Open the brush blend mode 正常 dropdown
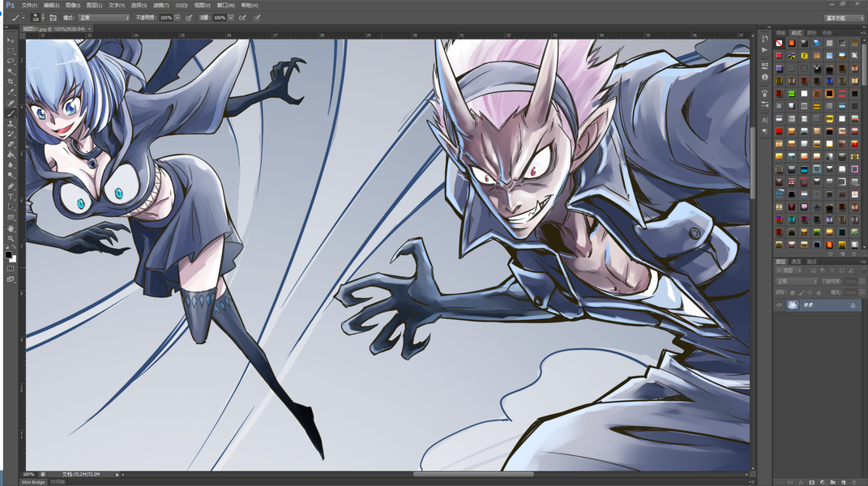This screenshot has height=486, width=868. tap(104, 18)
